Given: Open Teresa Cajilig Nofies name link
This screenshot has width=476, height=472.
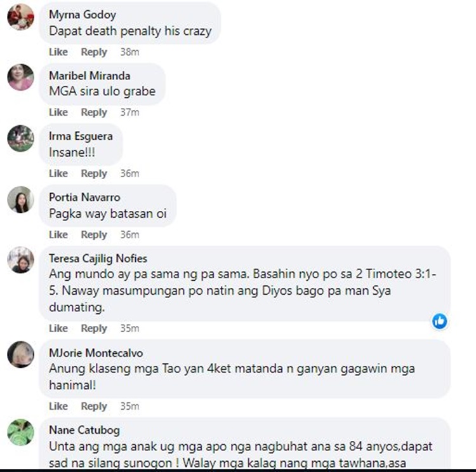Looking at the screenshot, I should pos(98,259).
